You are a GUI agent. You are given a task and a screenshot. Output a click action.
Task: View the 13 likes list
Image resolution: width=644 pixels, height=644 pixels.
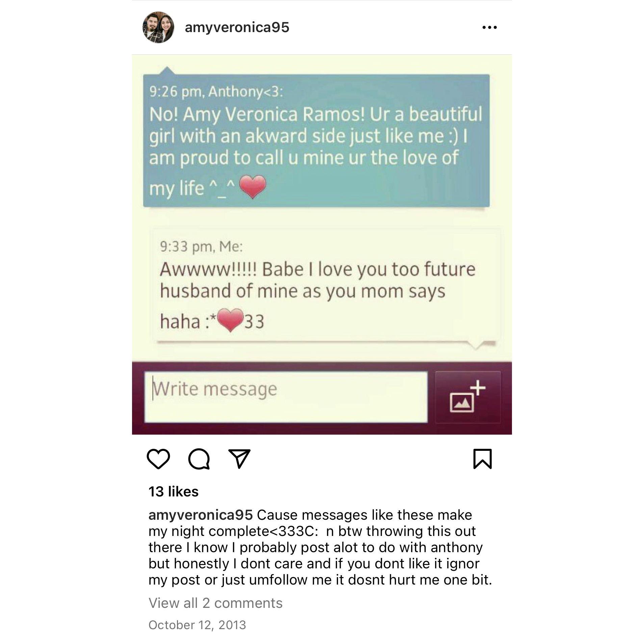[174, 491]
